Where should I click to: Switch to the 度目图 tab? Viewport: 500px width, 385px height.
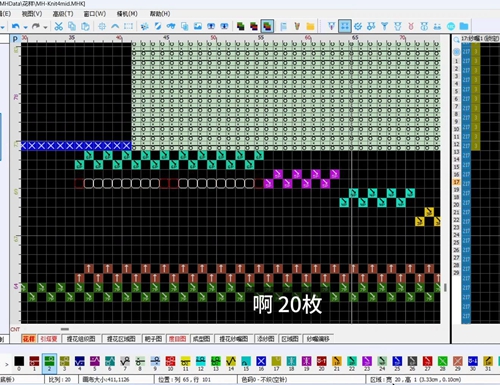[x=177, y=339]
